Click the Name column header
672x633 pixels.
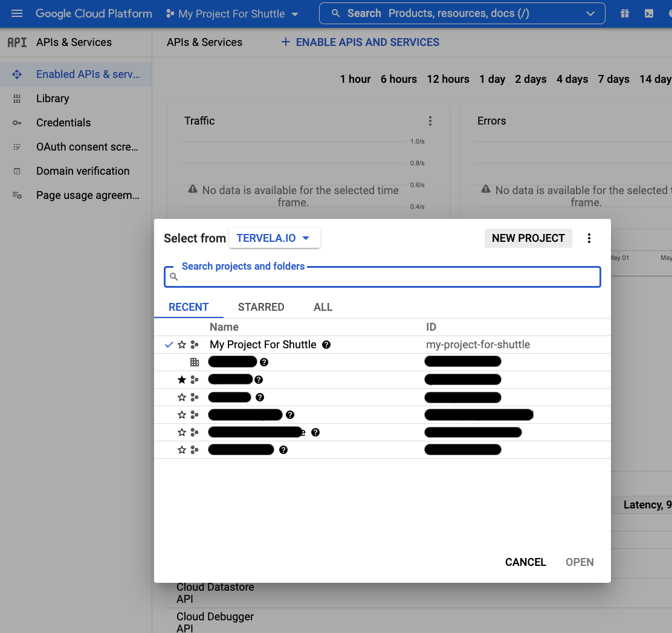[x=224, y=327]
